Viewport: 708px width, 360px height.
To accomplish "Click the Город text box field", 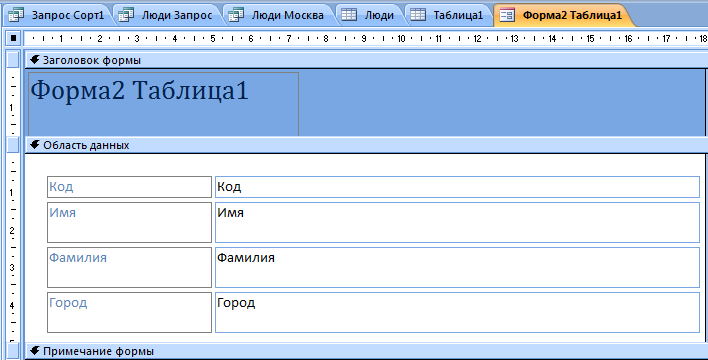I will tap(457, 313).
